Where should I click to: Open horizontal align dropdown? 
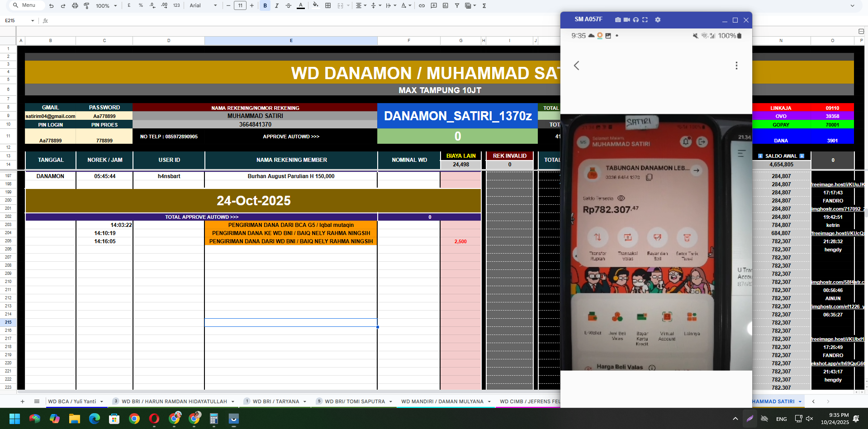[x=360, y=5]
